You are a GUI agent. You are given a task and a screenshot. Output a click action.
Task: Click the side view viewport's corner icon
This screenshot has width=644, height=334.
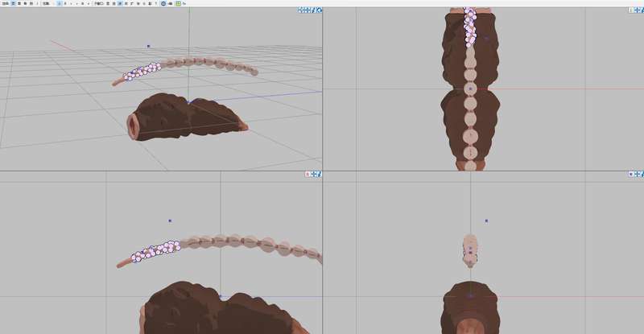[314, 174]
